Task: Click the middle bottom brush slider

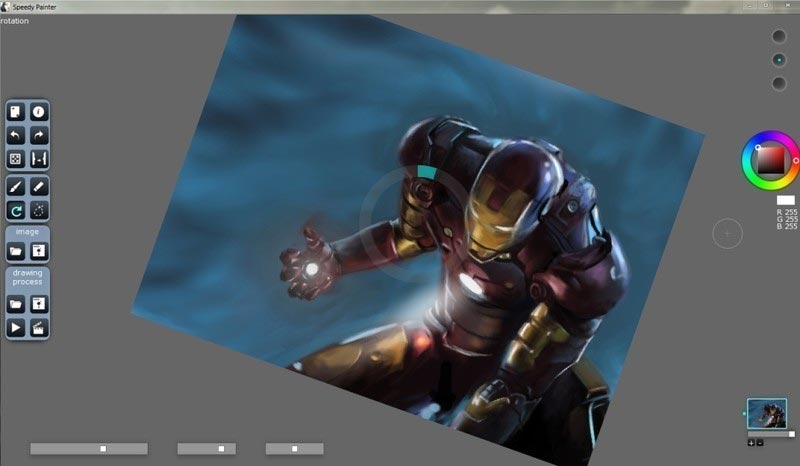Action: tap(207, 449)
